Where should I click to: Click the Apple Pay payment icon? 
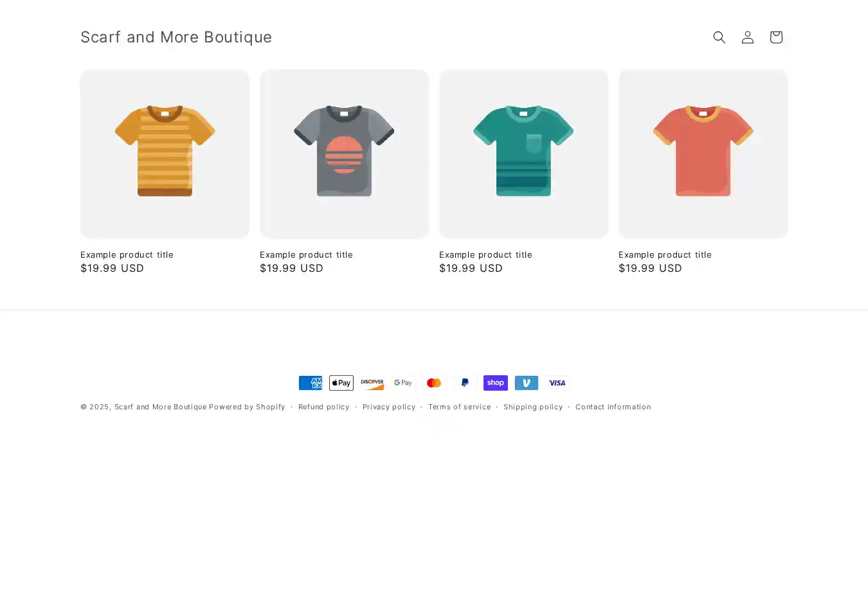point(341,383)
